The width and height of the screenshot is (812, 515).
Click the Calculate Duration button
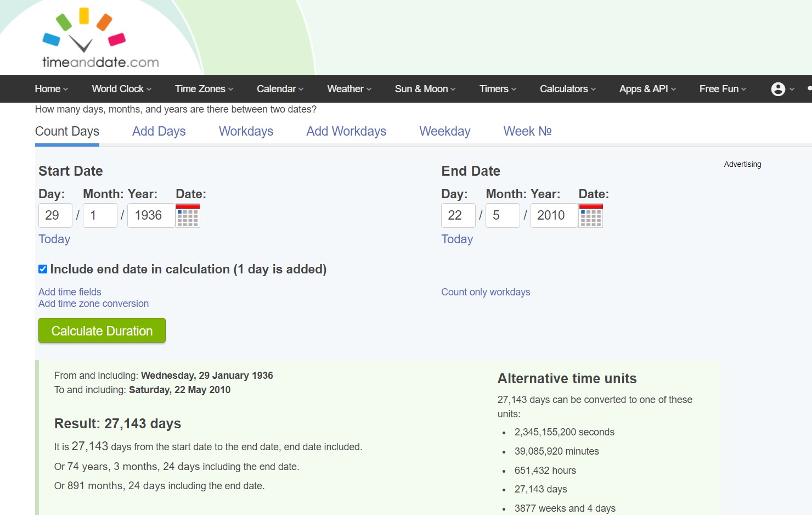[x=102, y=331]
